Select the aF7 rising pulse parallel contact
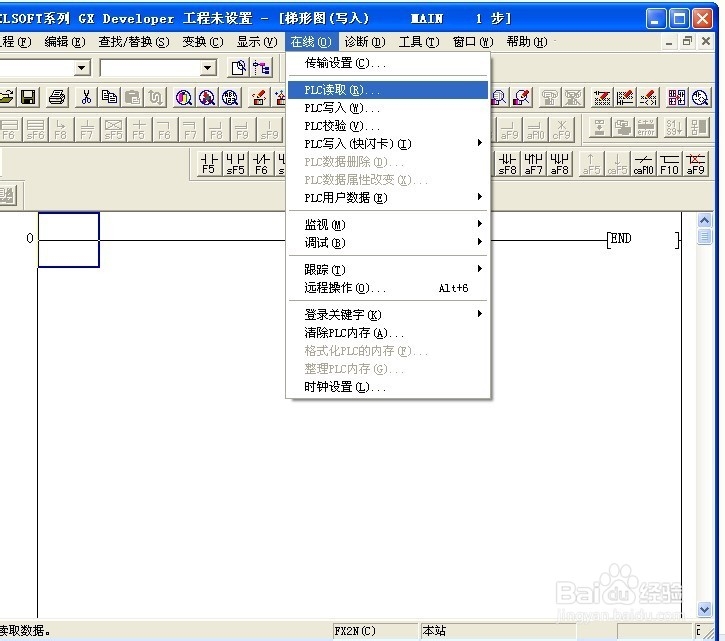Image resolution: width=725 pixels, height=641 pixels. point(533,164)
